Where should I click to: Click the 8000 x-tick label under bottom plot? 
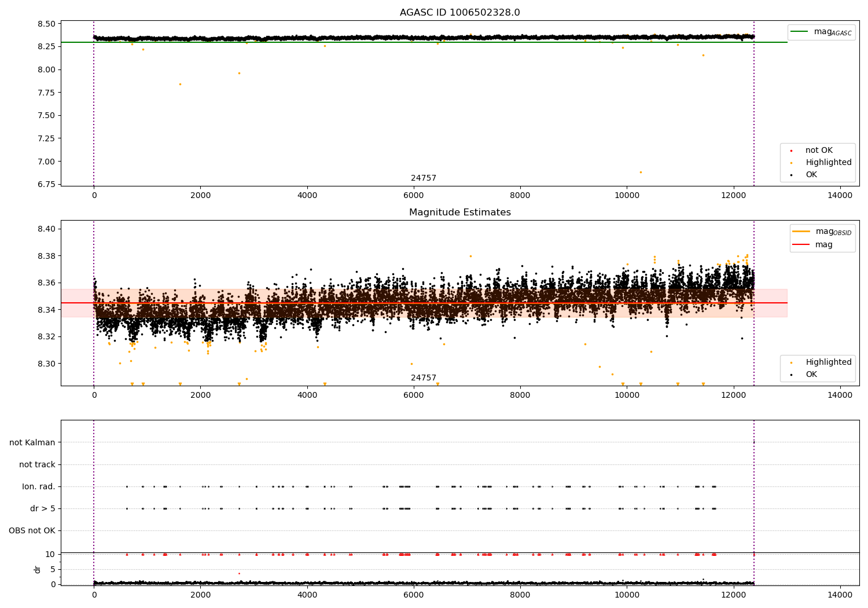(x=520, y=594)
